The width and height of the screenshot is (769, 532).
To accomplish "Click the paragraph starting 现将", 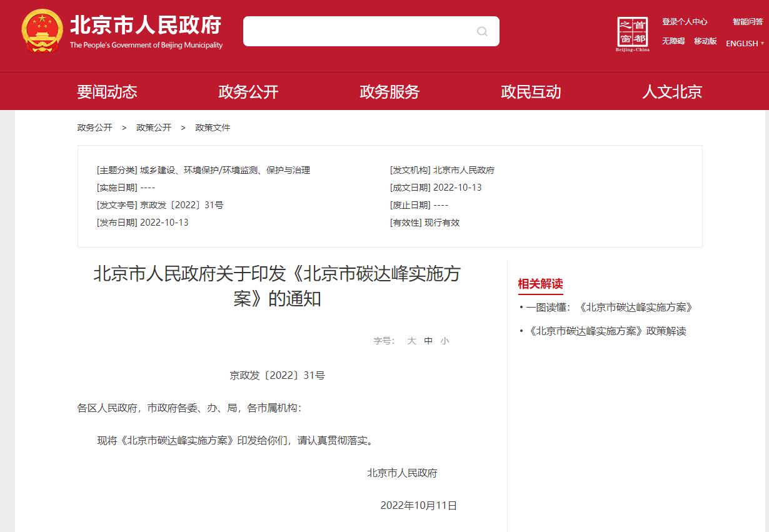I will pos(237,441).
